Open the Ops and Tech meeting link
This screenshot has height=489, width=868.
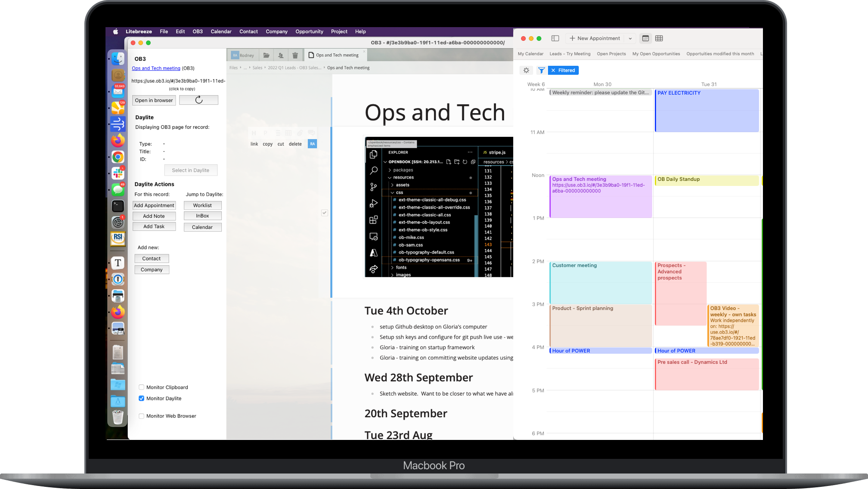156,68
